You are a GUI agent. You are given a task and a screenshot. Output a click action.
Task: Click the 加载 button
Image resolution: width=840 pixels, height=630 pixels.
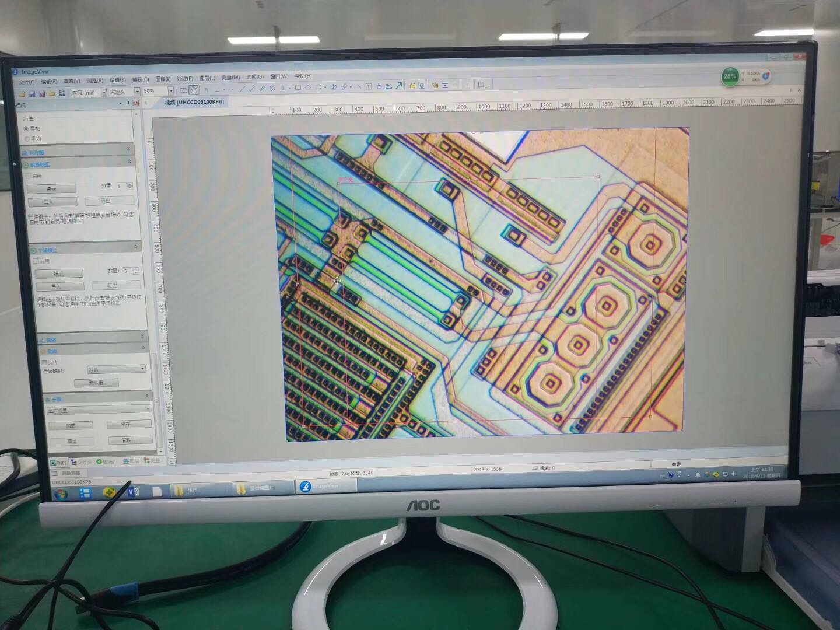click(71, 426)
